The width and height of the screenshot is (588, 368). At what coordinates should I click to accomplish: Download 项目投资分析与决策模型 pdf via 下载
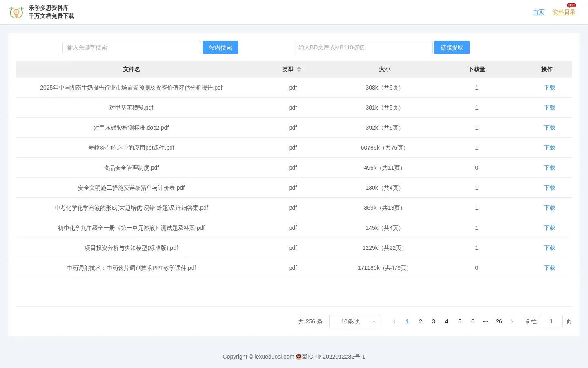(x=550, y=248)
